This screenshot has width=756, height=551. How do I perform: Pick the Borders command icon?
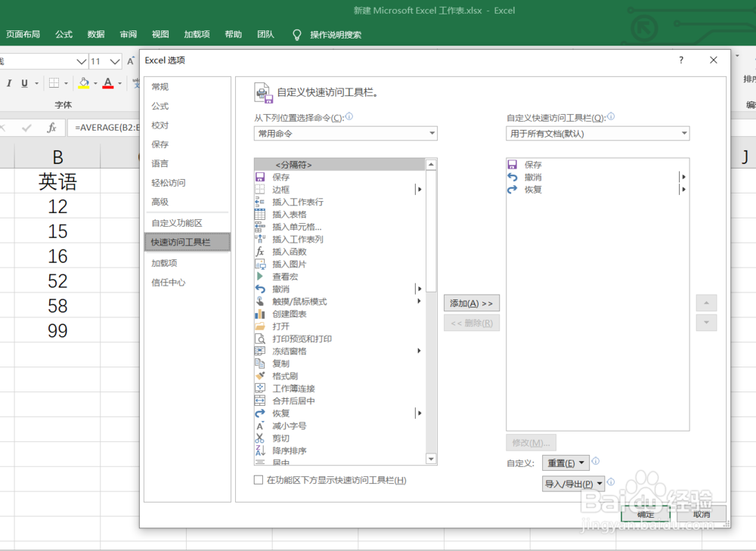[260, 190]
